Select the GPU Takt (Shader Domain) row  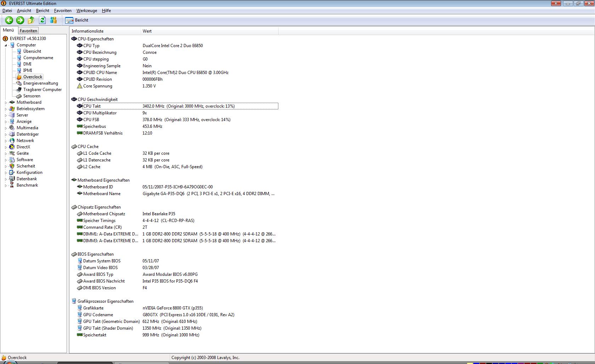click(x=177, y=328)
